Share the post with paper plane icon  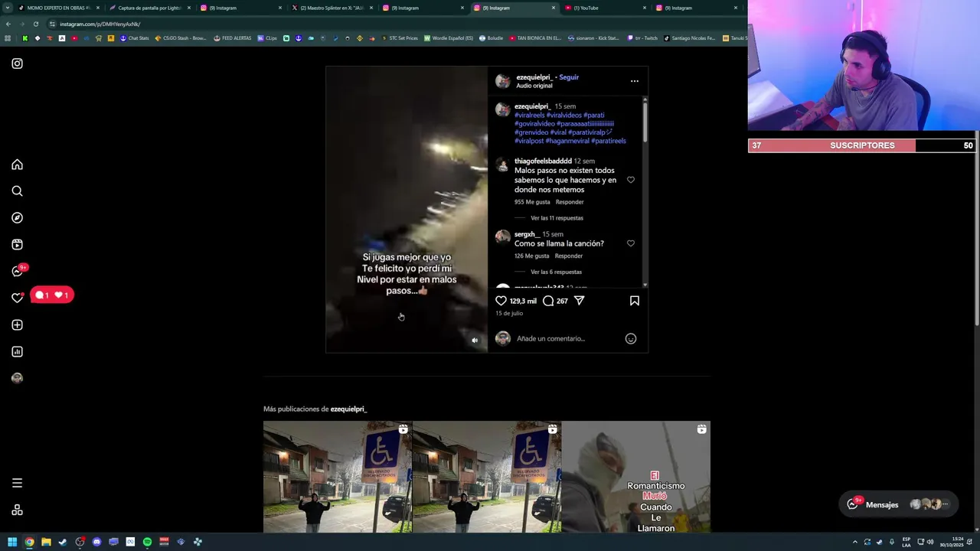(579, 301)
